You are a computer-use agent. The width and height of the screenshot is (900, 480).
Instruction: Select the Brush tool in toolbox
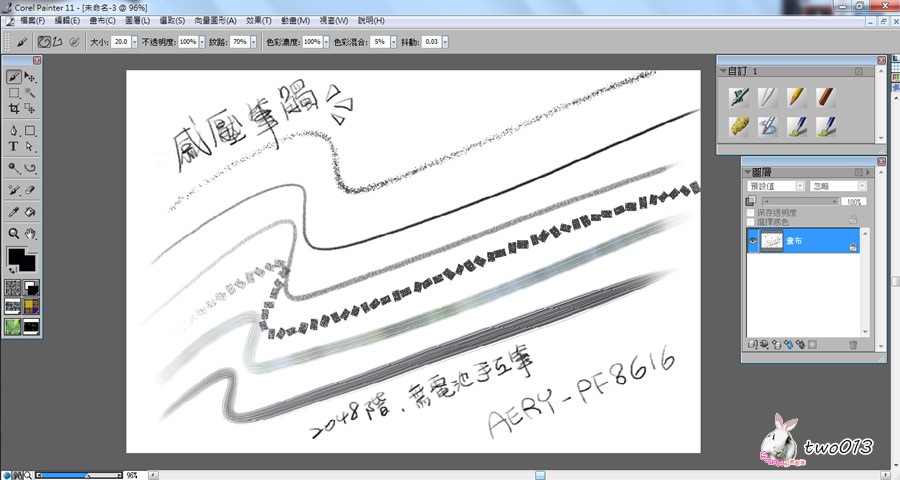[14, 77]
